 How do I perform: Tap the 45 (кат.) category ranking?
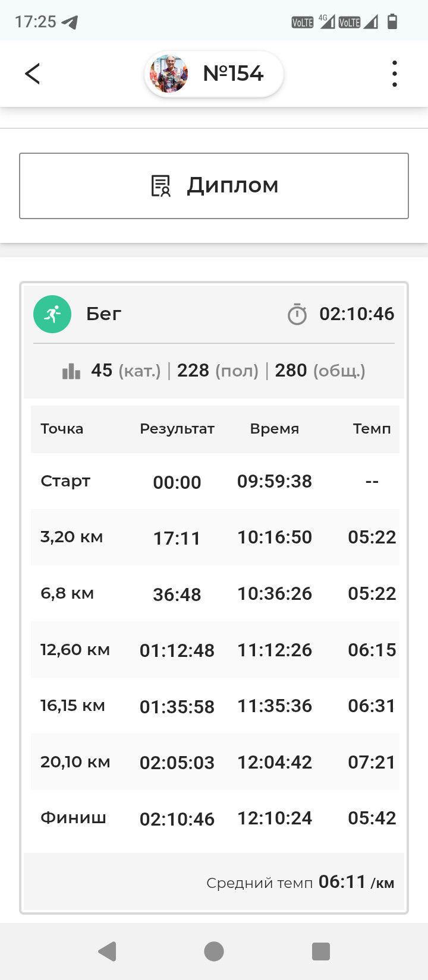126,371
